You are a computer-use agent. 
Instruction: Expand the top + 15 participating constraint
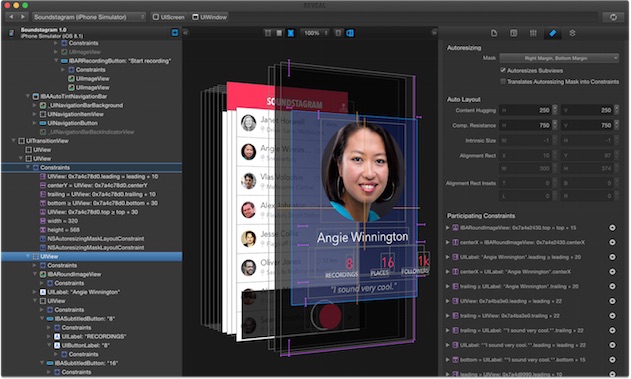[x=447, y=228]
